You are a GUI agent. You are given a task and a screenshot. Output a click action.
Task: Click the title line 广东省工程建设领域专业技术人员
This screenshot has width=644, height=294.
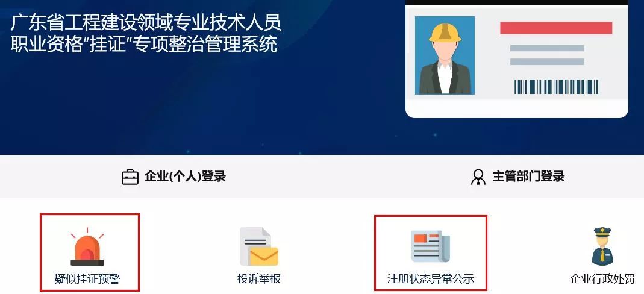point(146,22)
